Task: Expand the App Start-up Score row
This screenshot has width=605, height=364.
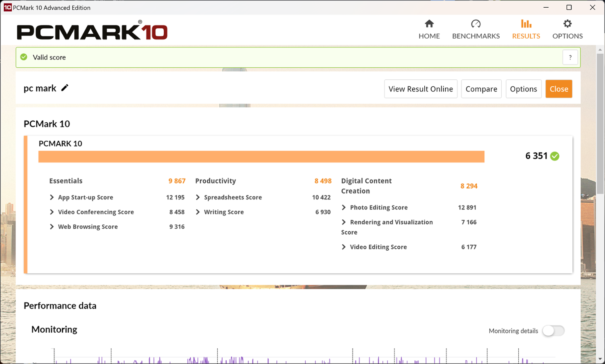Action: [52, 198]
